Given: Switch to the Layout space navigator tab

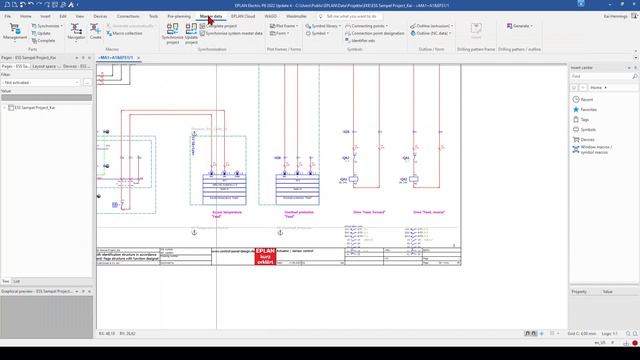Looking at the screenshot, I should (46, 66).
